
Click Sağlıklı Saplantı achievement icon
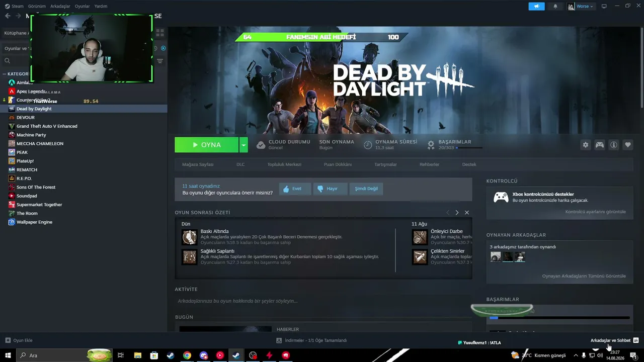(x=190, y=256)
